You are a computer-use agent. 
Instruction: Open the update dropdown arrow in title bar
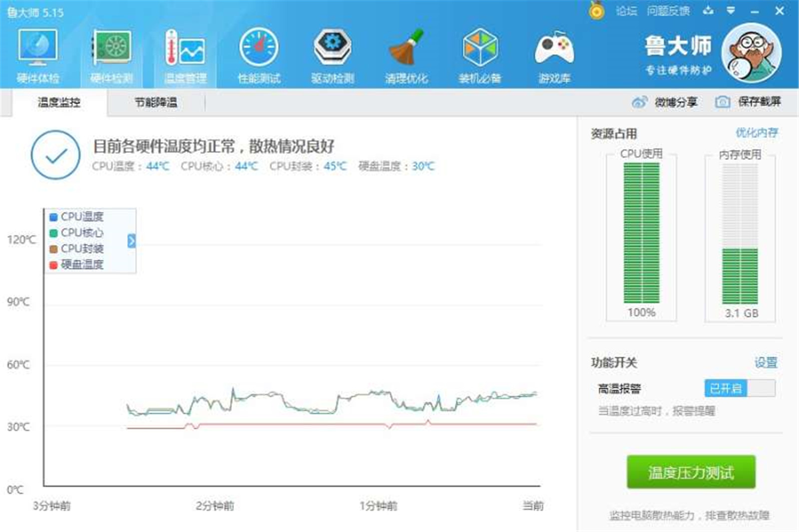point(732,10)
